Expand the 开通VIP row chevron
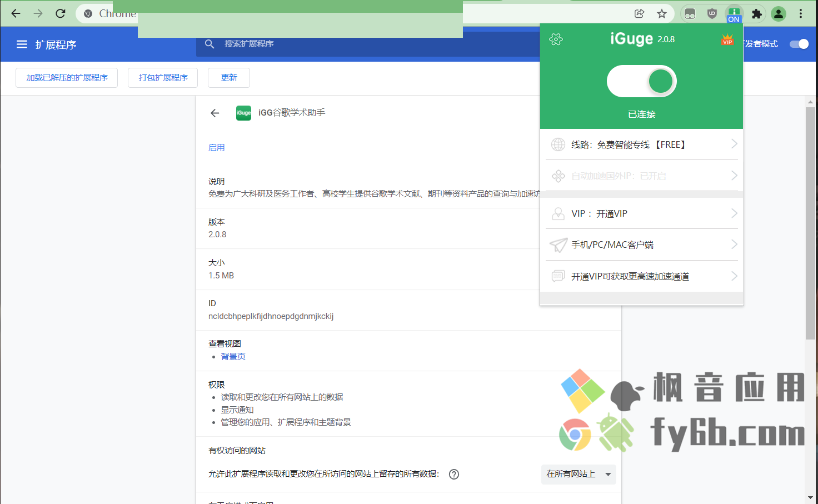This screenshot has width=818, height=504. (734, 213)
